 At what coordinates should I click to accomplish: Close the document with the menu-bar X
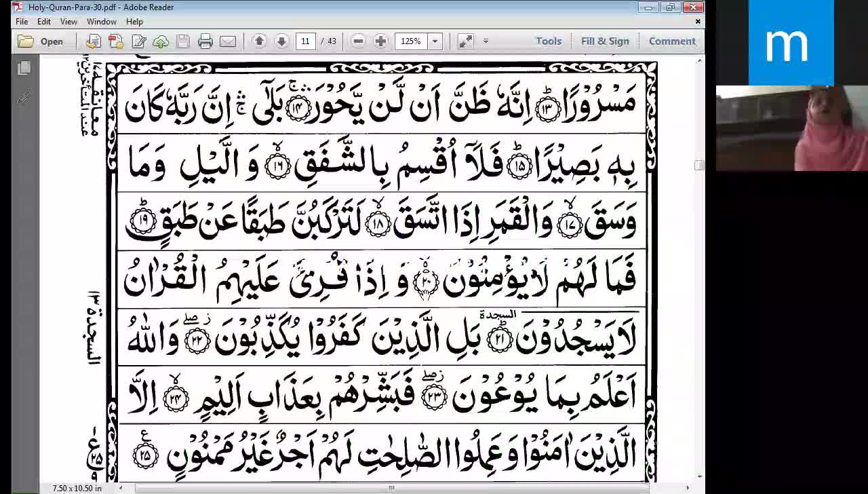point(698,22)
